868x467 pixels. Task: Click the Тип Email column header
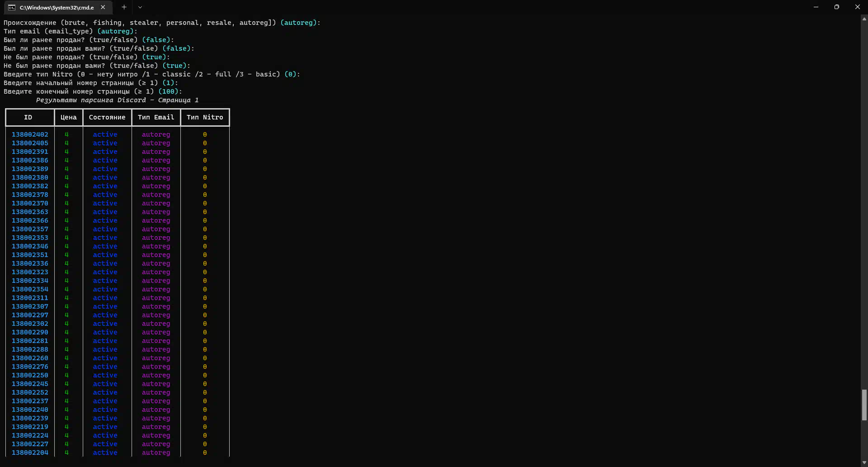pyautogui.click(x=156, y=117)
